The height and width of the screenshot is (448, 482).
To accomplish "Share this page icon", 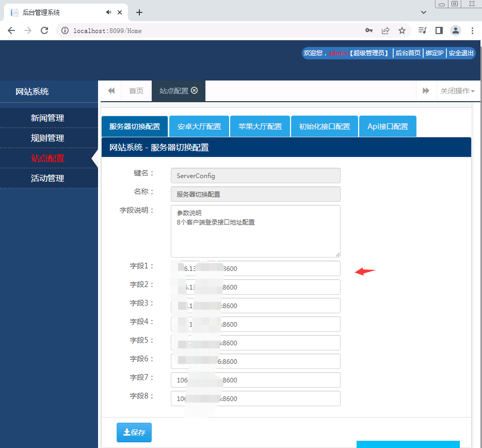I will (385, 30).
